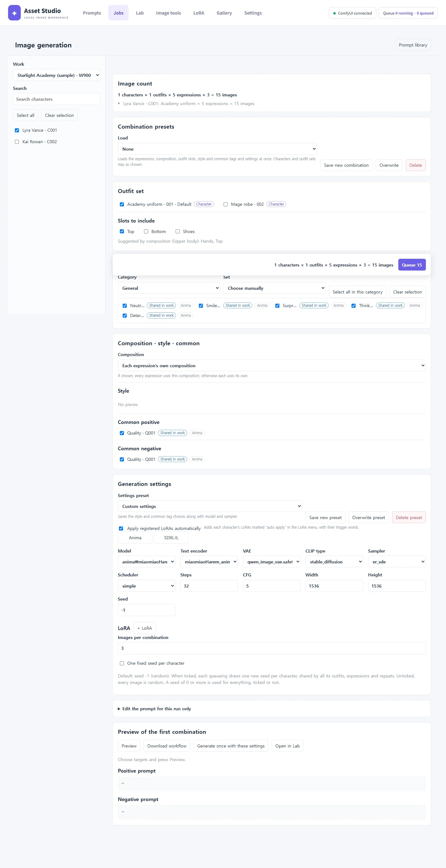Open the Settings preset dropdown

(x=209, y=506)
